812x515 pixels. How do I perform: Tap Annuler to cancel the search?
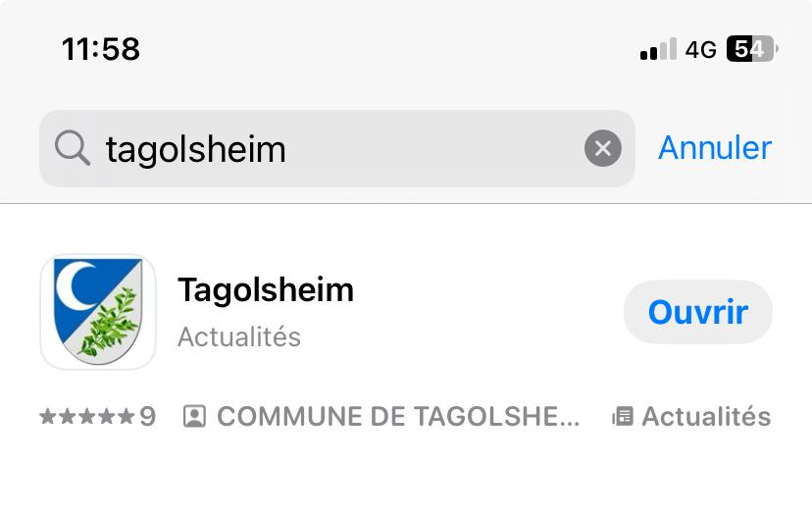pyautogui.click(x=715, y=148)
